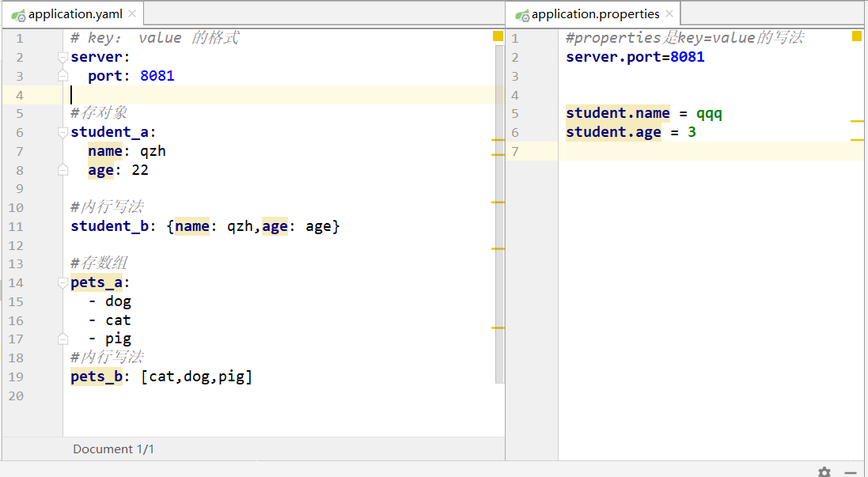
Task: Click the 'server:' key in yaml
Action: 100,57
